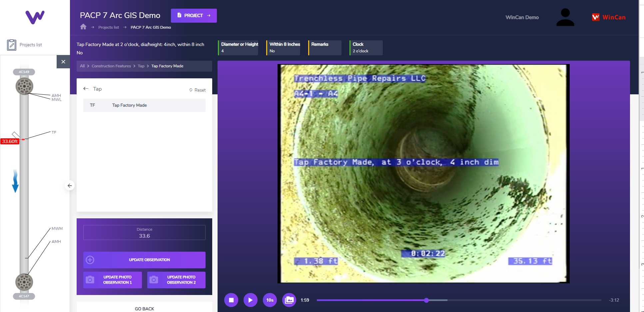Click the user profile avatar
Viewport: 644px width, 312px height.
pyautogui.click(x=565, y=17)
